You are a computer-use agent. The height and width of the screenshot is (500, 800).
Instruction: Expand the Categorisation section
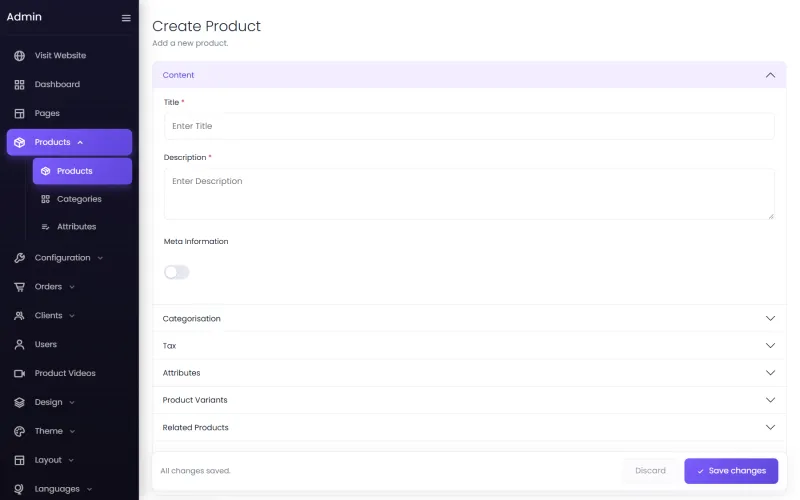[469, 318]
